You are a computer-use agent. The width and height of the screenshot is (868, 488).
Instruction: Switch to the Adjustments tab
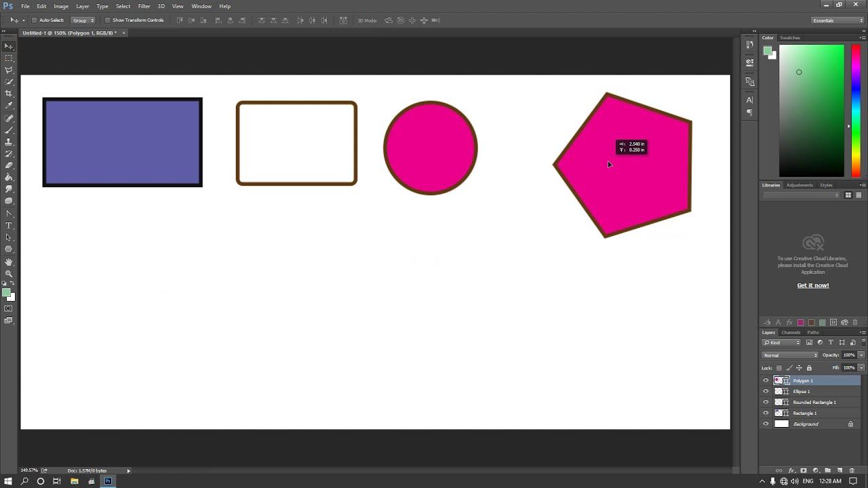800,185
